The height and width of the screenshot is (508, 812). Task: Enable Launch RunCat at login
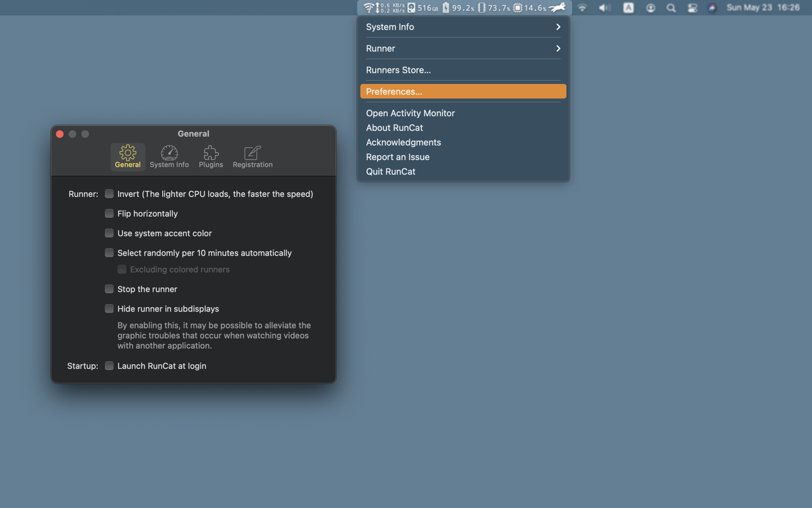pos(109,366)
